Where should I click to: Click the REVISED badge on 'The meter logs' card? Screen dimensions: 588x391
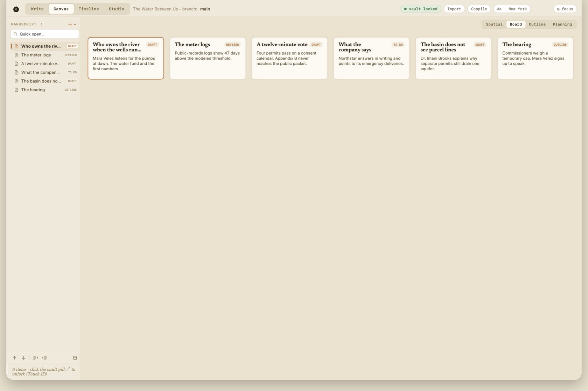point(232,45)
